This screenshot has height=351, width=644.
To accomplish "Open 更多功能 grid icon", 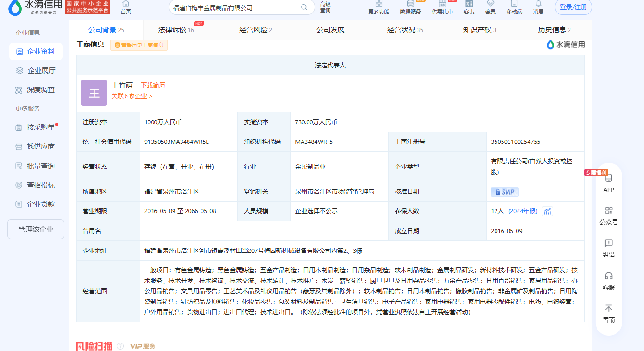I will [378, 4].
